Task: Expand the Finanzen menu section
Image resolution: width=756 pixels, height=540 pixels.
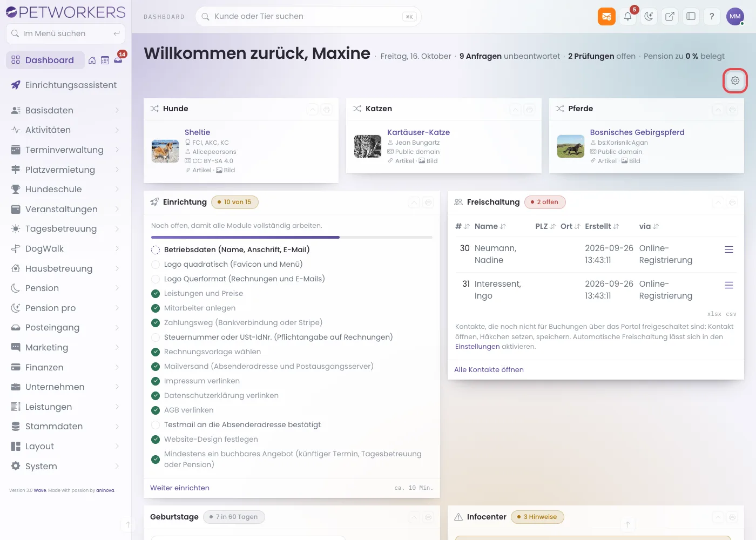Action: 66,367
